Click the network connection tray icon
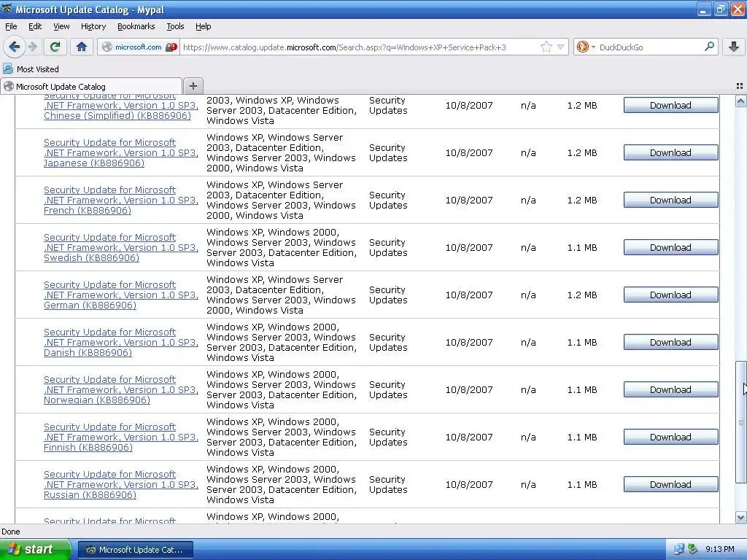The width and height of the screenshot is (747, 560). click(678, 549)
